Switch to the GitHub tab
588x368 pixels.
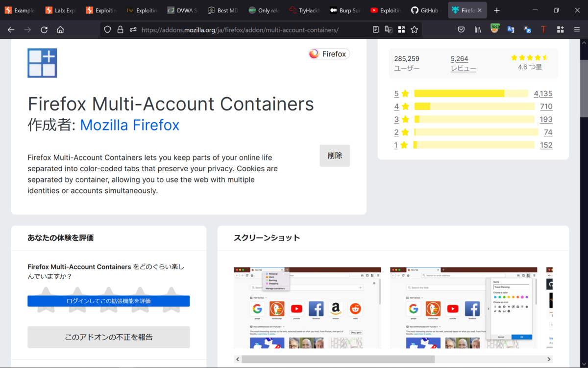(x=427, y=10)
